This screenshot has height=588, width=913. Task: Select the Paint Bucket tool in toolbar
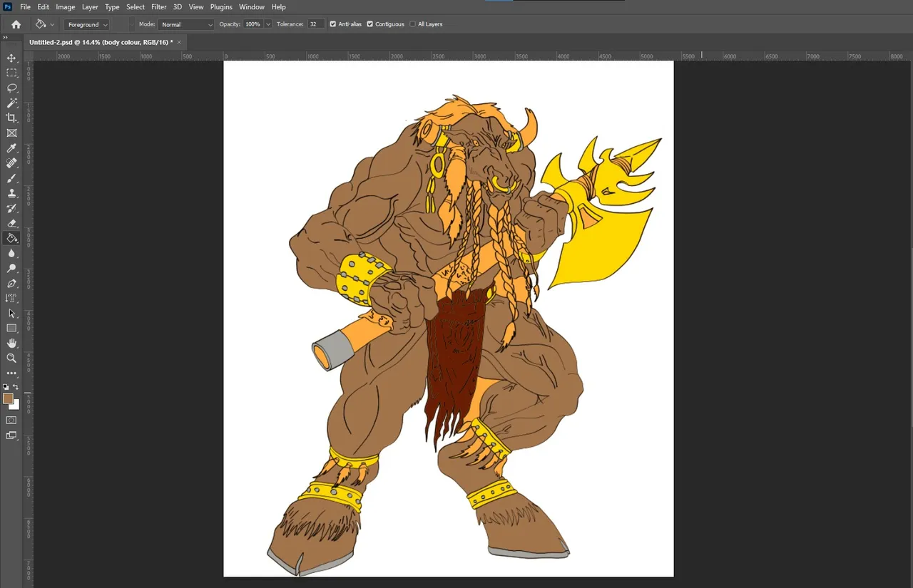11,238
